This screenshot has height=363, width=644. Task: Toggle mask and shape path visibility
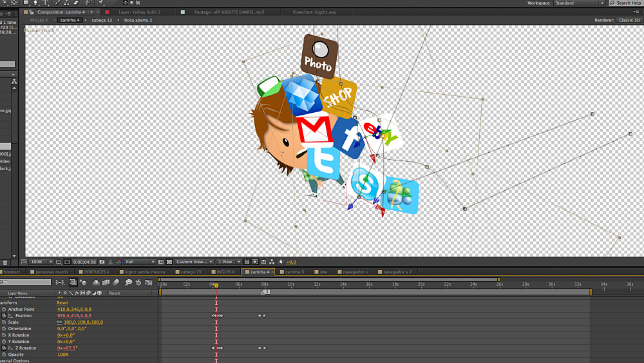click(x=67, y=262)
